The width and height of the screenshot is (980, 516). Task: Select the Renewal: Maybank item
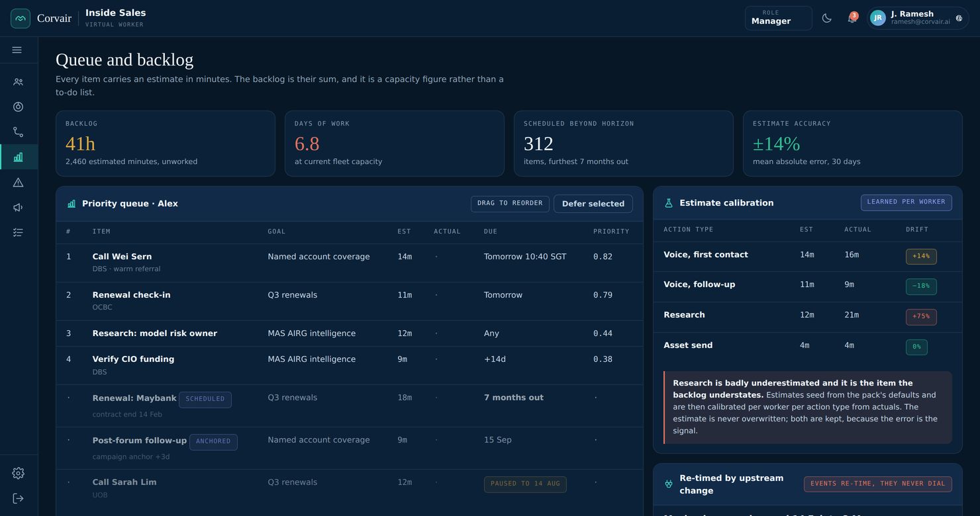[350, 406]
